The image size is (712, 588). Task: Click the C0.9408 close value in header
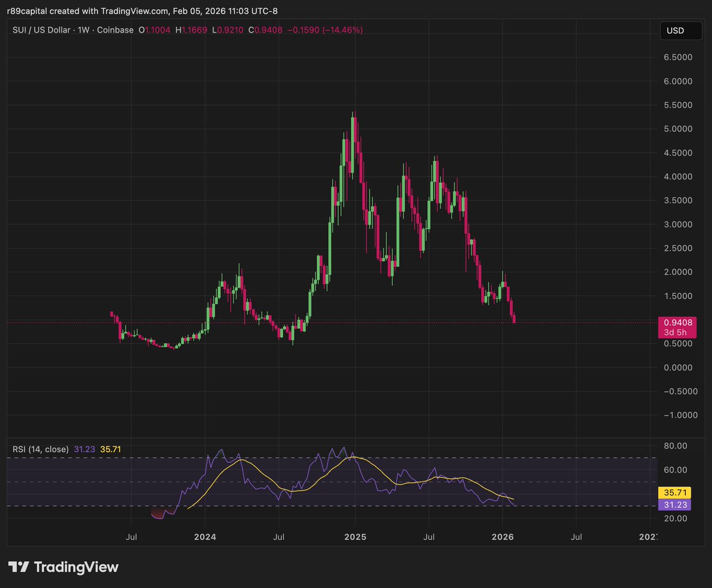pyautogui.click(x=265, y=30)
